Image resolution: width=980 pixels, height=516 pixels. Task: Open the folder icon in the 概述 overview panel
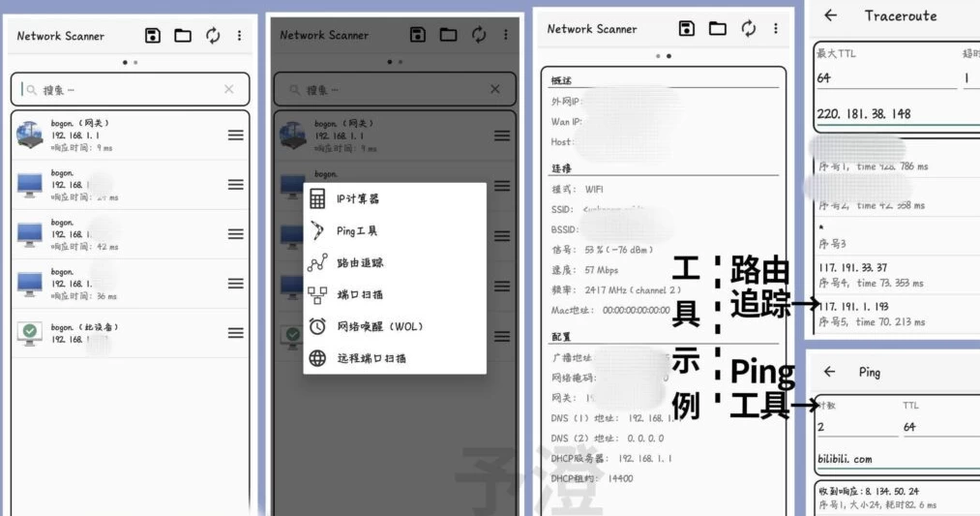[718, 29]
